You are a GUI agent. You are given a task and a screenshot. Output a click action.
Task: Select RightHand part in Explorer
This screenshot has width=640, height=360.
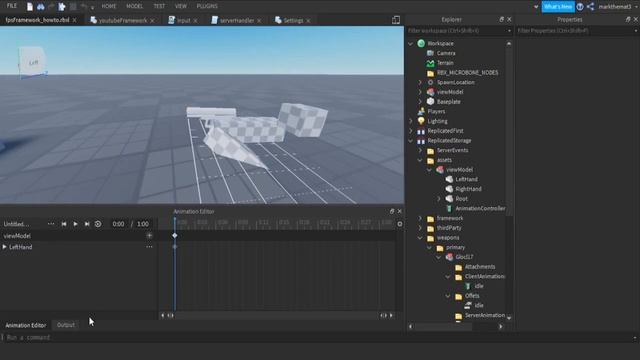coord(468,189)
